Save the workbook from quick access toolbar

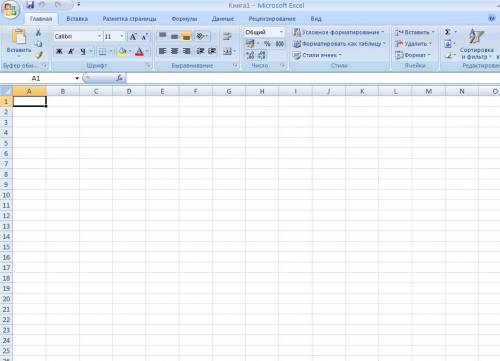pos(30,5)
